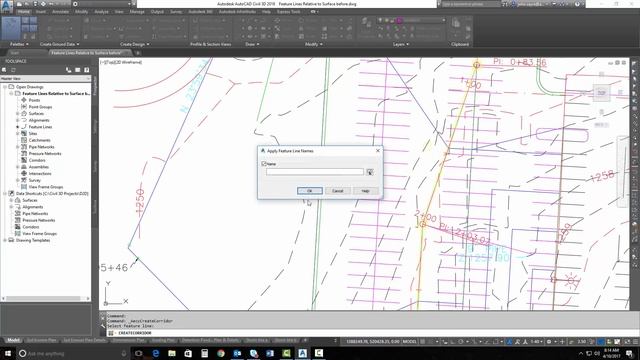Select Point Groups in the Prospector tree

pyautogui.click(x=40, y=107)
